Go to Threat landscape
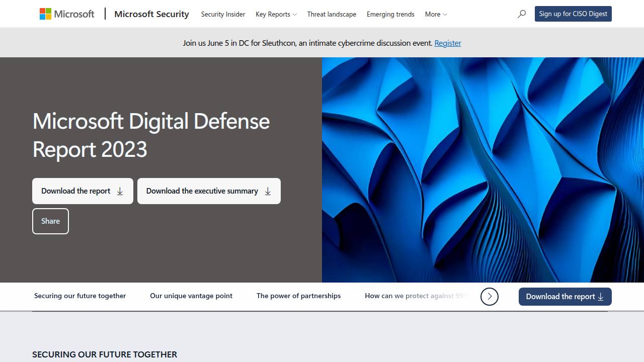This screenshot has height=362, width=644. point(332,14)
